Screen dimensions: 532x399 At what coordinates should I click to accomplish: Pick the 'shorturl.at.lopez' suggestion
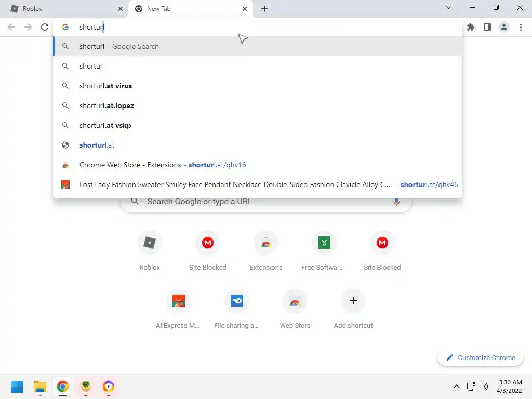[258, 105]
